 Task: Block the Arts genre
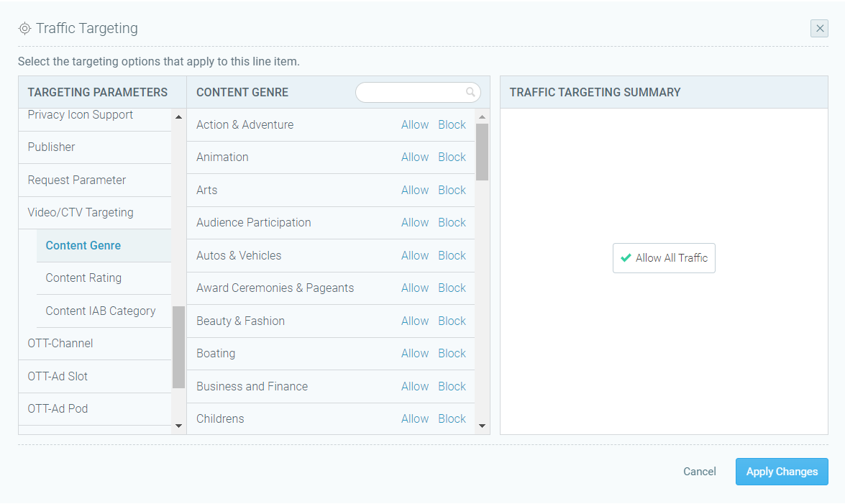(x=452, y=191)
